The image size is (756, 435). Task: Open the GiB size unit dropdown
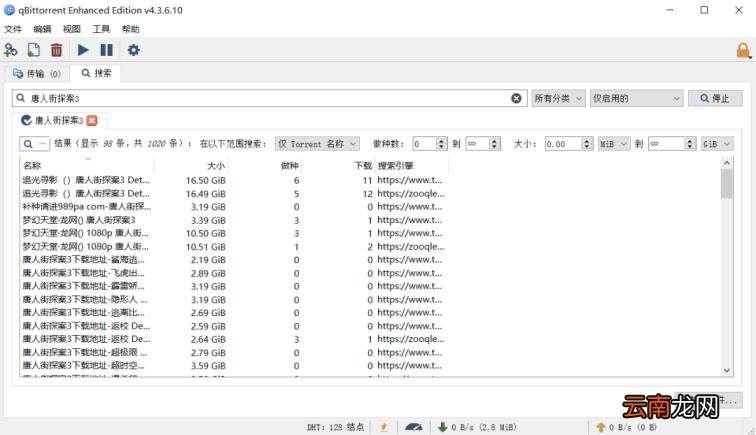[x=717, y=144]
